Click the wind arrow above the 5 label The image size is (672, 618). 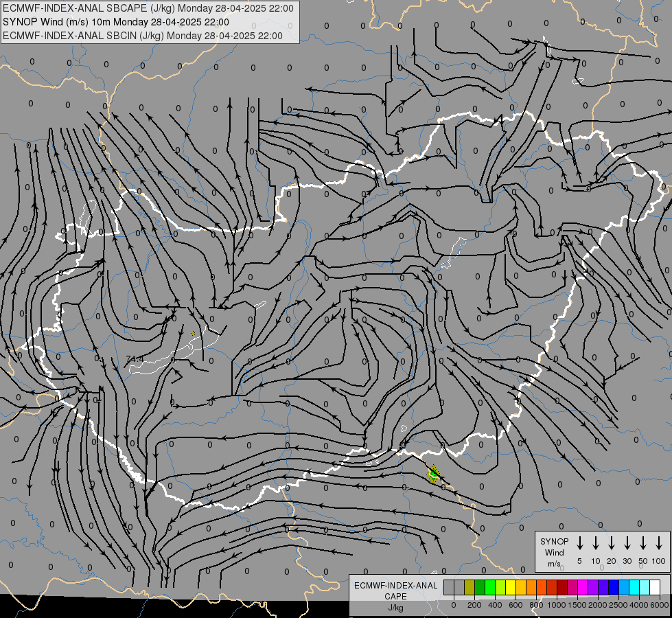[579, 543]
